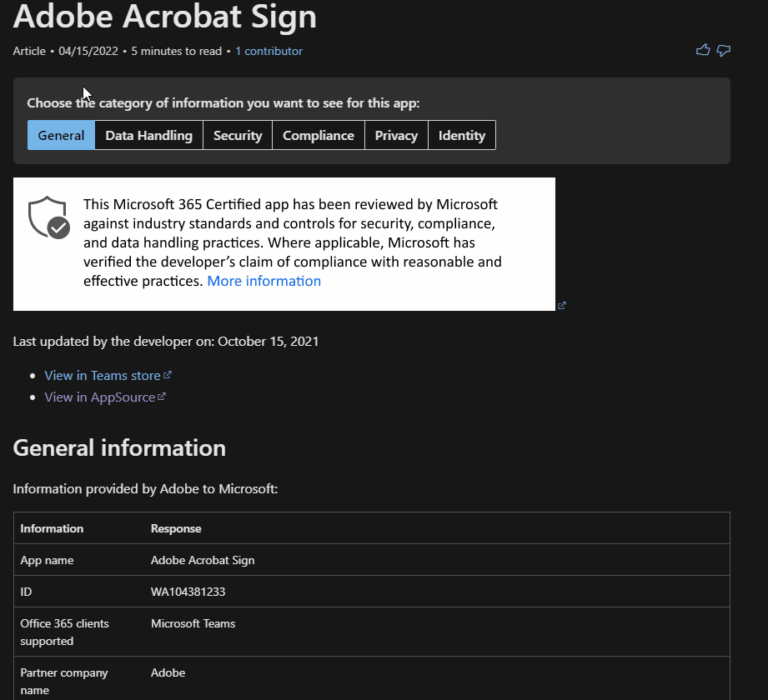
Task: Click the certified shield checkmark icon
Action: pos(49,217)
